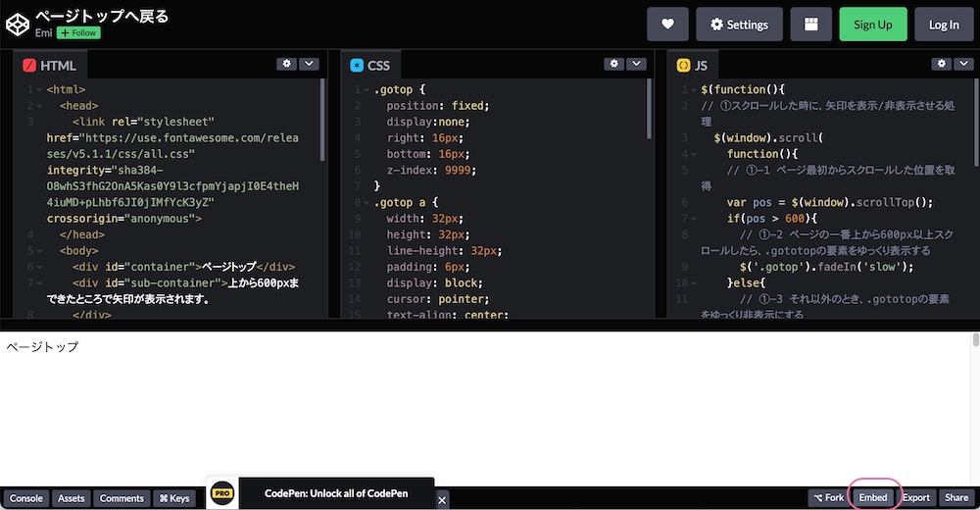Close the CodePen PRO banner
The height and width of the screenshot is (510, 980).
pyautogui.click(x=442, y=500)
